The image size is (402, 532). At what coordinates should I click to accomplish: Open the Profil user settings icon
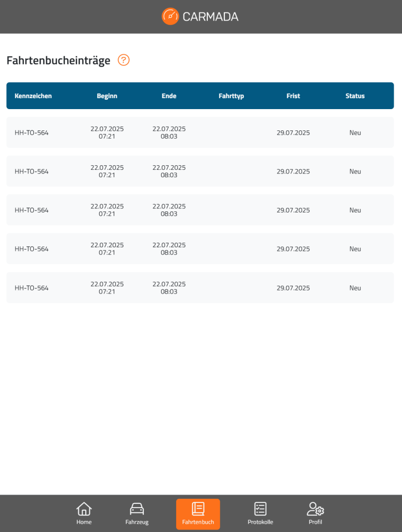coord(315,509)
